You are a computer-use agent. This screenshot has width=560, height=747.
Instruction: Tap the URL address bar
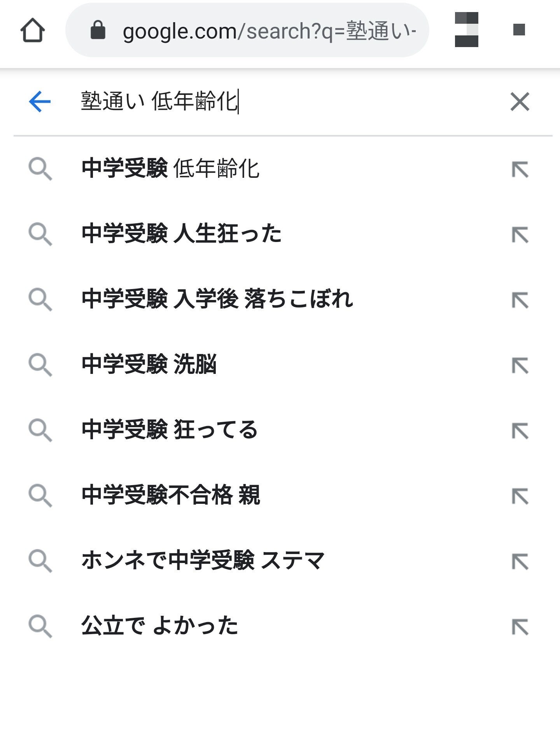click(x=268, y=31)
